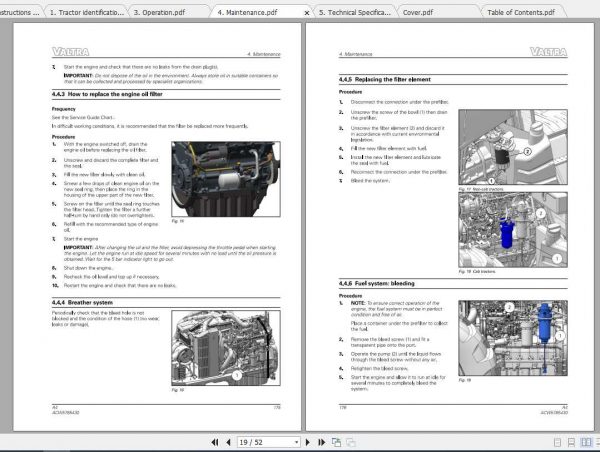This screenshot has width=600, height=452.
Task: Click the prefilter bowl illustration, Fig. 17
Action: coord(513,147)
